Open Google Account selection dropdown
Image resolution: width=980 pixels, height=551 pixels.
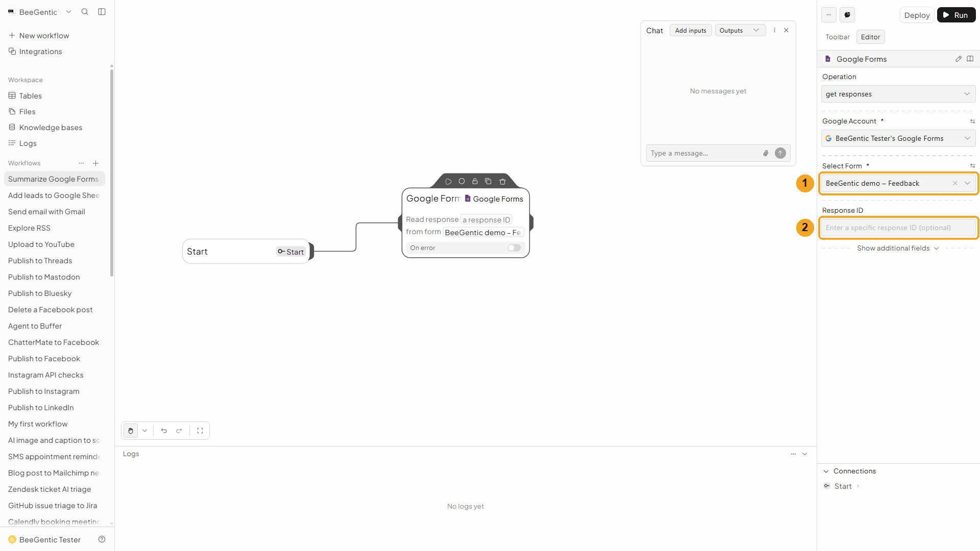[898, 138]
